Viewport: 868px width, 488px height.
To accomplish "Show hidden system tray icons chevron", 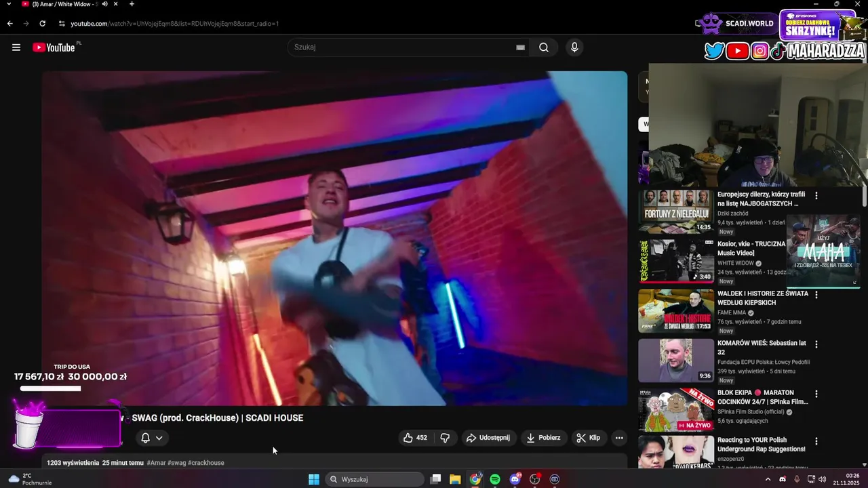I will click(x=768, y=479).
